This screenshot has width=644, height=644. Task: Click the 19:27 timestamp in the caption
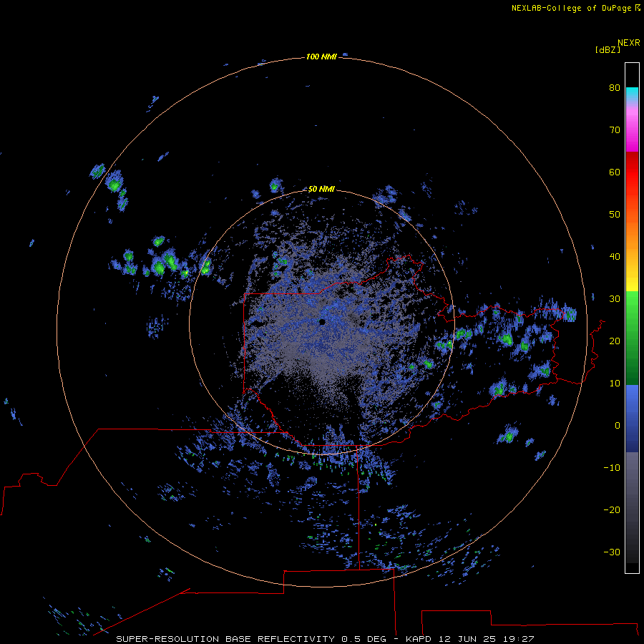[518, 639]
